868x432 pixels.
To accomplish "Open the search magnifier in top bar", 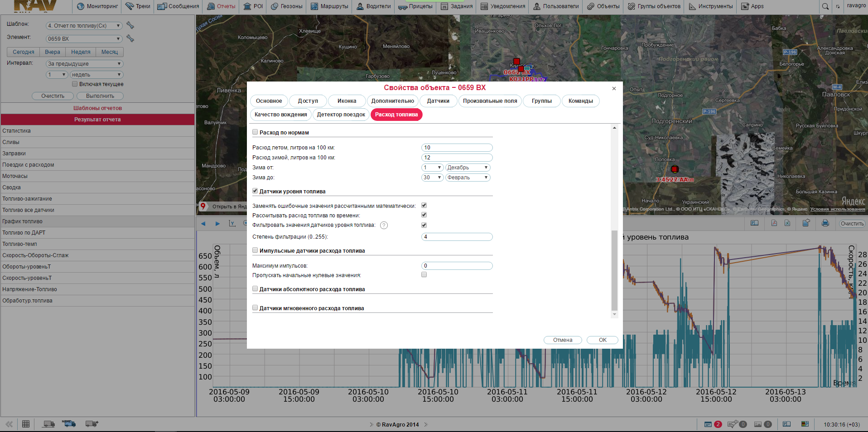I will [825, 6].
